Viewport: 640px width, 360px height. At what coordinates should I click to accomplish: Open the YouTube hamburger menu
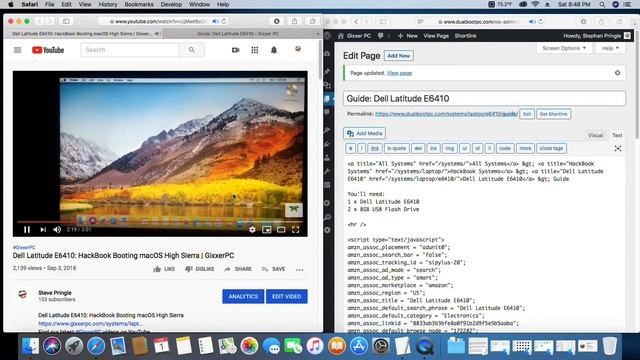18,50
